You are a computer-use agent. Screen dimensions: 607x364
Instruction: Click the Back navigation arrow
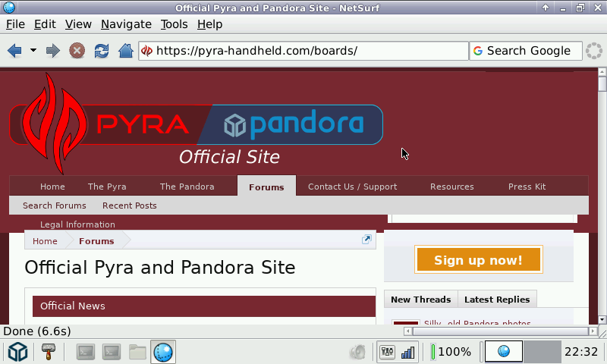(x=14, y=51)
